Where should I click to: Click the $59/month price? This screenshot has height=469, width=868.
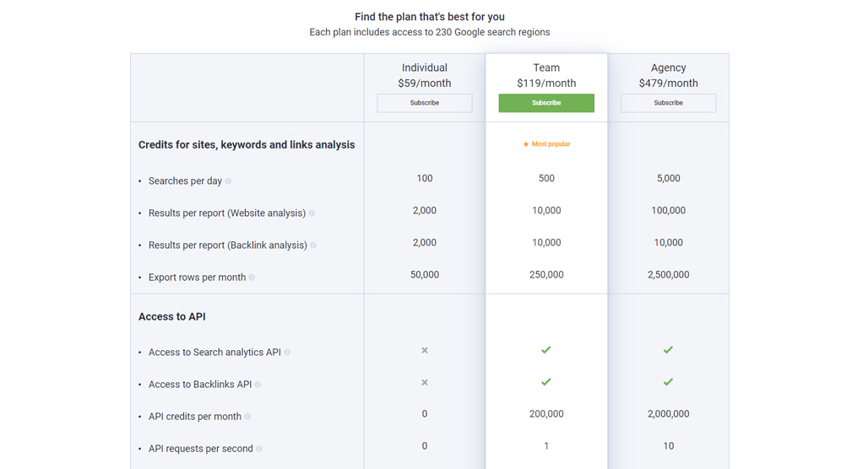click(x=425, y=83)
